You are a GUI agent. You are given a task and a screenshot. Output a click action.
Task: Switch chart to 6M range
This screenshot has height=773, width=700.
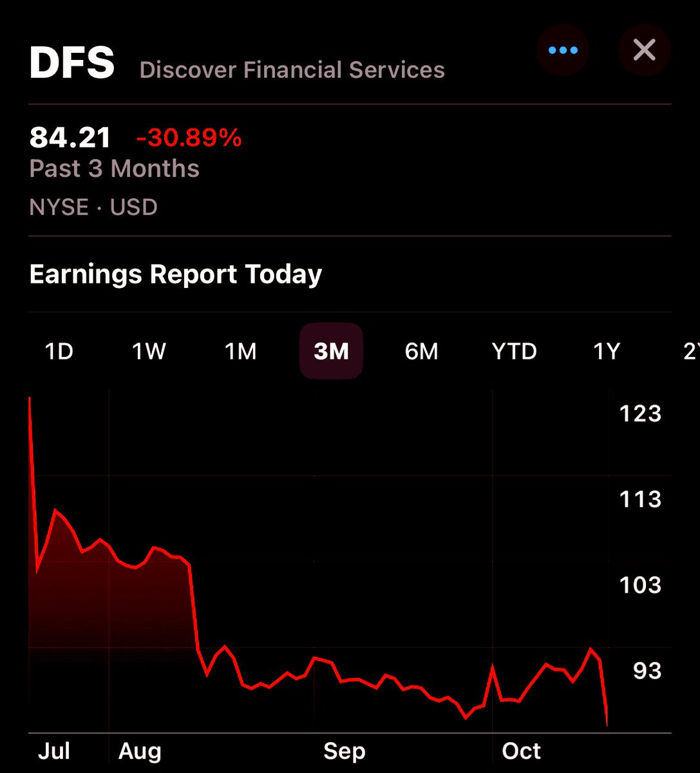tap(421, 352)
